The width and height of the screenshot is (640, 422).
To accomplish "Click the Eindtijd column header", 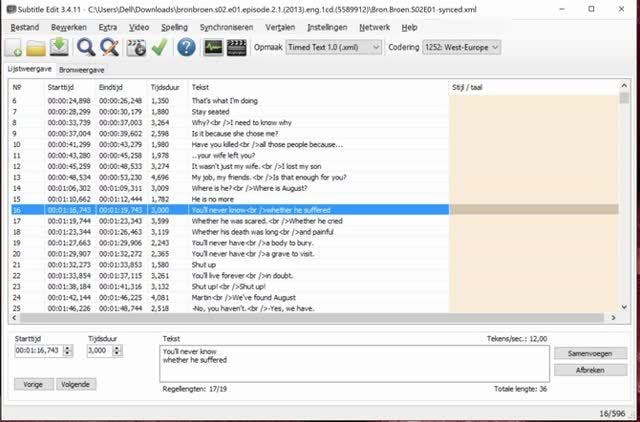I will point(121,87).
